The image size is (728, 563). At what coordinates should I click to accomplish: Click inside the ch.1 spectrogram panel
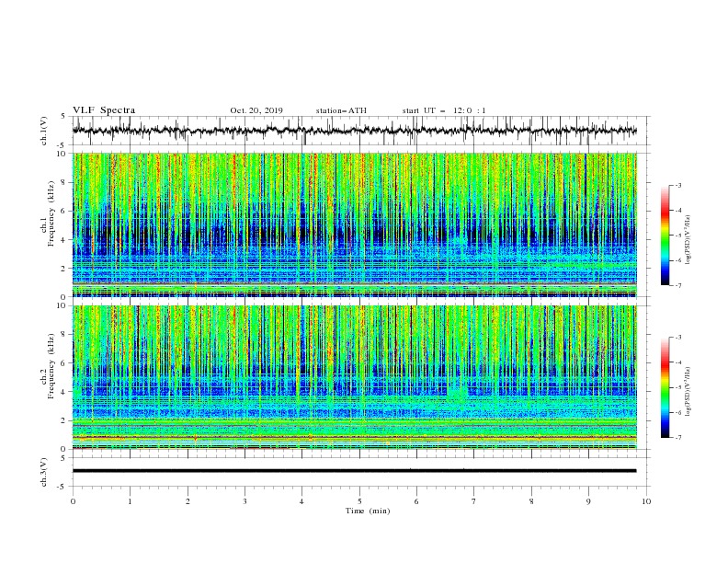354,224
